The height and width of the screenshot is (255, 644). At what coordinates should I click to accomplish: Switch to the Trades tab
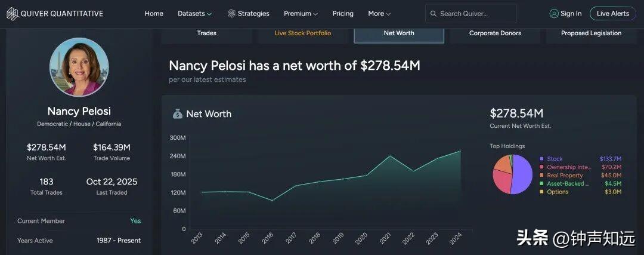[207, 33]
